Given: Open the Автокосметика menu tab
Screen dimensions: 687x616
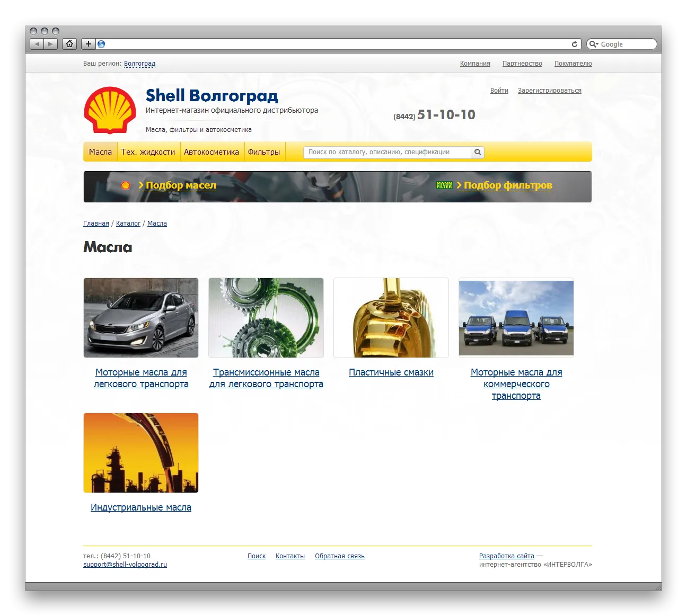Looking at the screenshot, I should 212,152.
